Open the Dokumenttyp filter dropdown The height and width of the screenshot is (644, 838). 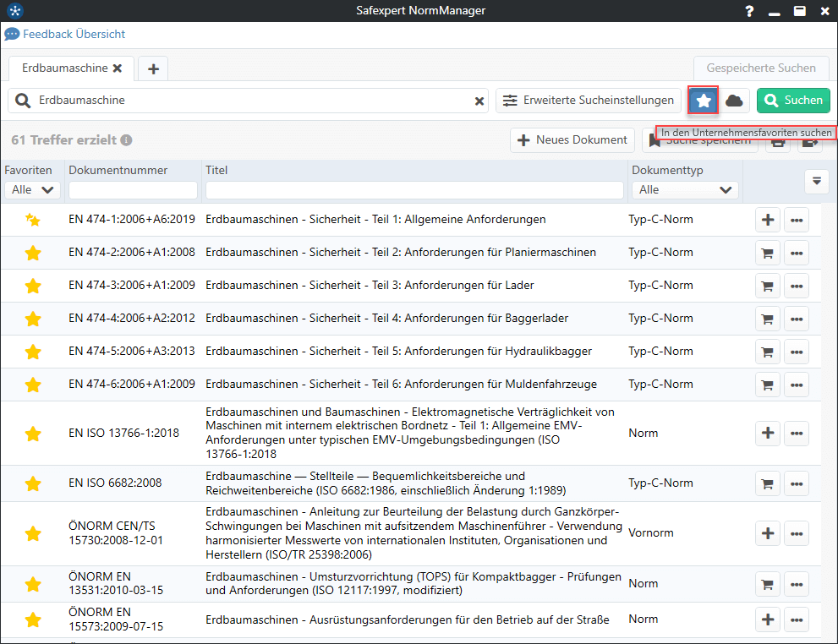684,190
